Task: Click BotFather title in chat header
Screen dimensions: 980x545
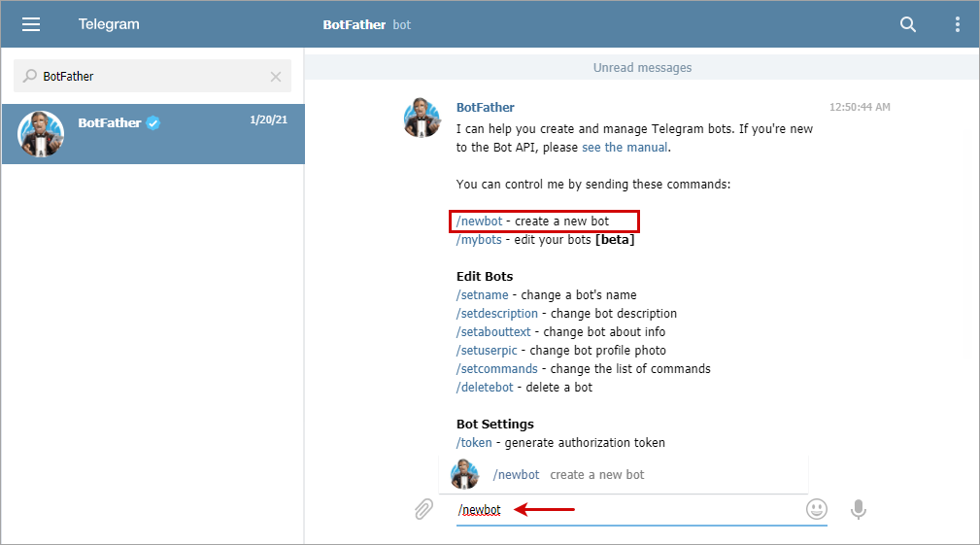Action: [x=355, y=25]
